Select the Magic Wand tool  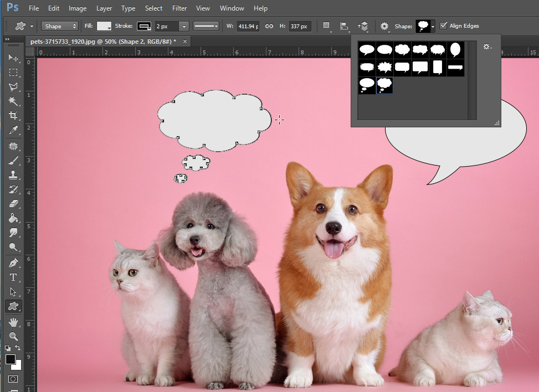pyautogui.click(x=13, y=101)
